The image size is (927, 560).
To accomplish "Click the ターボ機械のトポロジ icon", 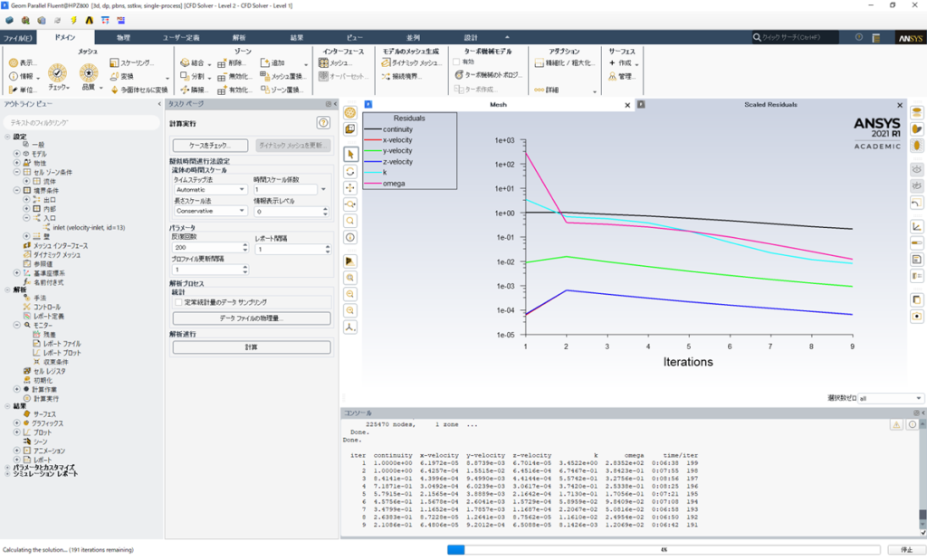I will pyautogui.click(x=459, y=75).
